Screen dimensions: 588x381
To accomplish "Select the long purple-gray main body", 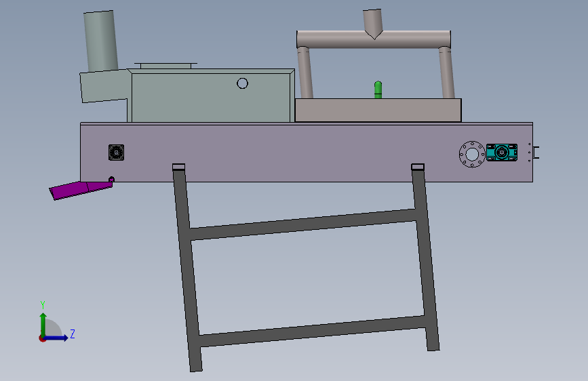I will pos(307,153).
